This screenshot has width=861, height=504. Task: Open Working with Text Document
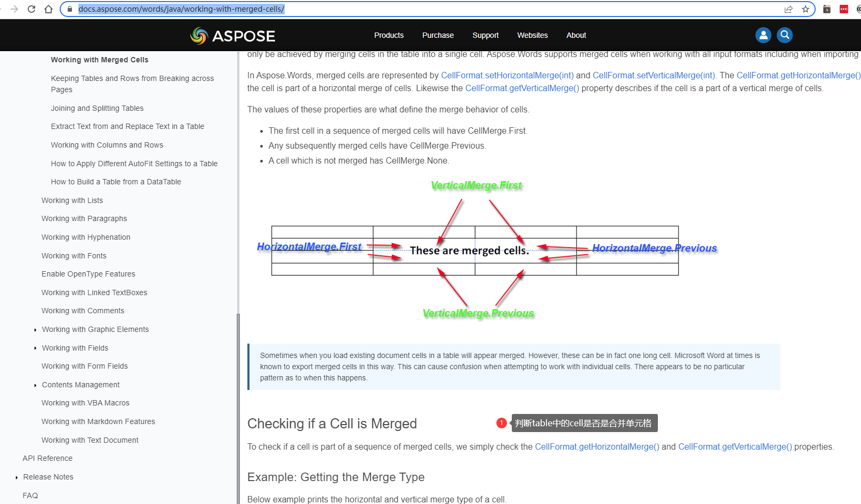point(90,440)
